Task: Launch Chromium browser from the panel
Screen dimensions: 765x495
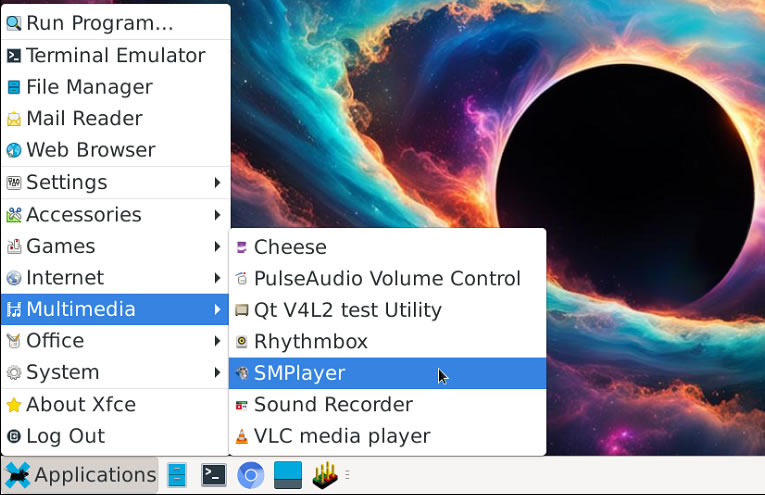Action: [x=250, y=475]
